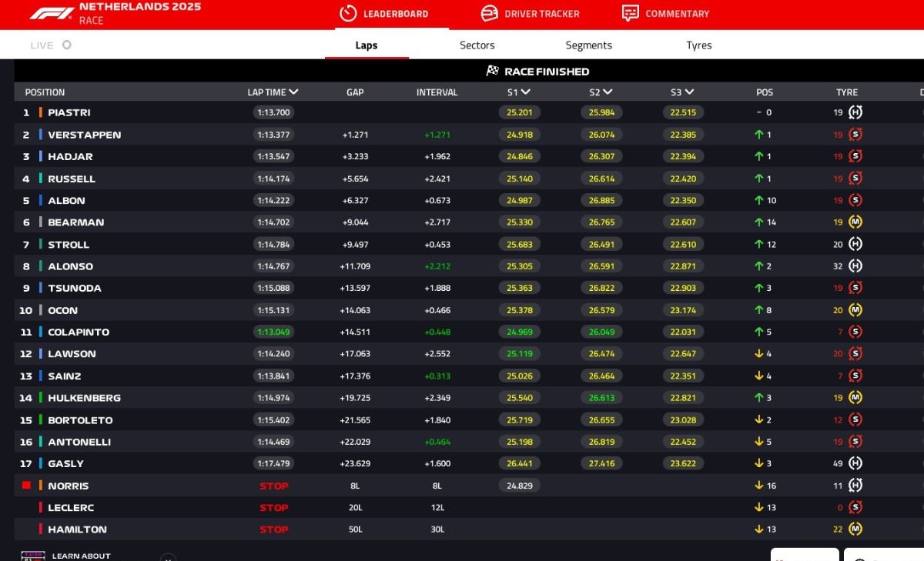The height and width of the screenshot is (561, 924).
Task: Click Verstappen's soft tyre icon
Action: point(855,135)
